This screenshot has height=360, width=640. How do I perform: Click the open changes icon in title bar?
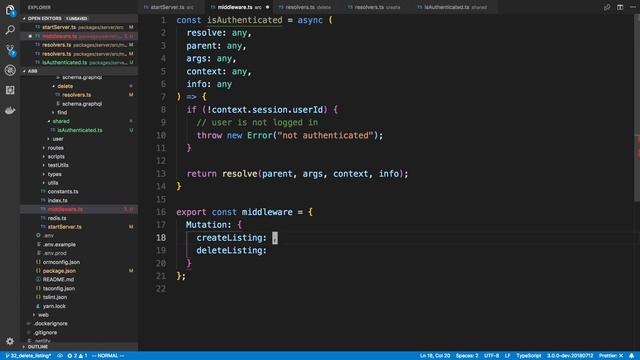pos(607,7)
